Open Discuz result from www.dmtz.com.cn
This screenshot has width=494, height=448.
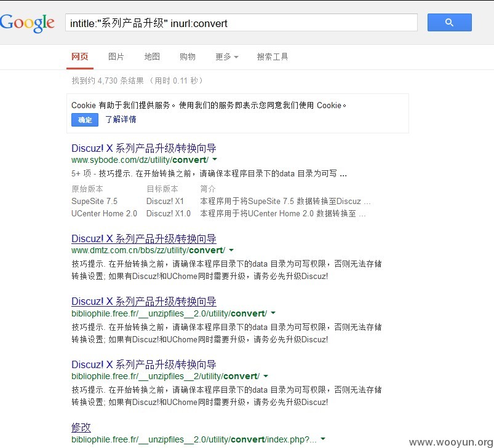(144, 239)
